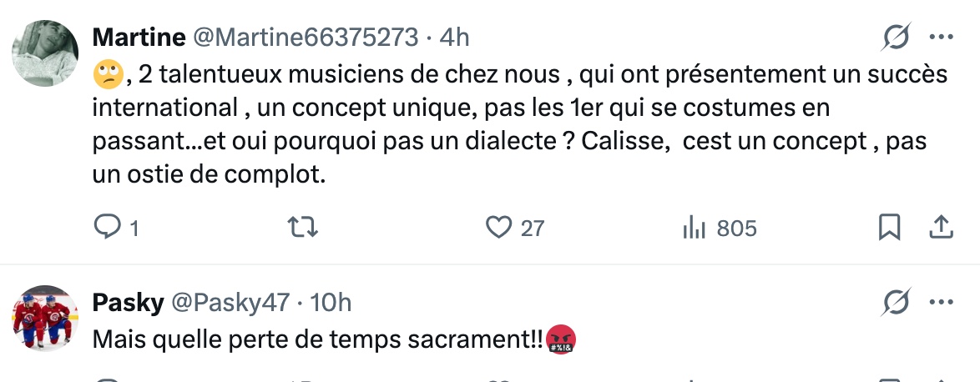Open the 4h timestamp link

click(454, 38)
